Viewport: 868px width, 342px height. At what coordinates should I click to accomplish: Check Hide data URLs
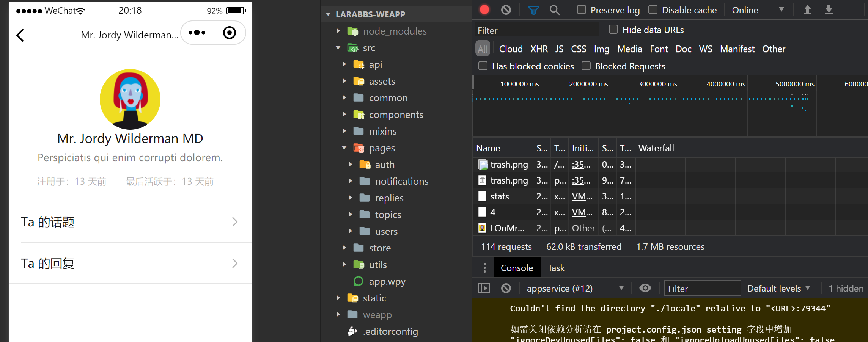click(x=613, y=29)
